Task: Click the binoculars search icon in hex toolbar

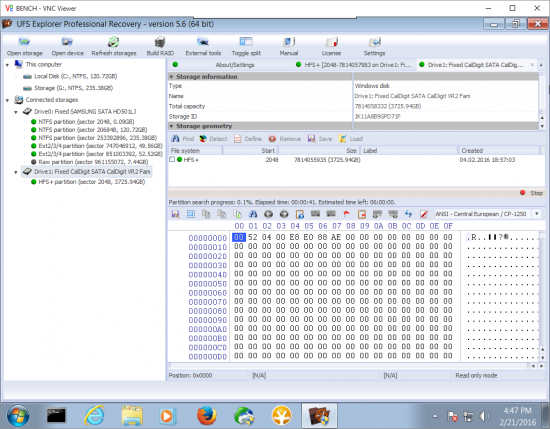Action: (x=253, y=214)
